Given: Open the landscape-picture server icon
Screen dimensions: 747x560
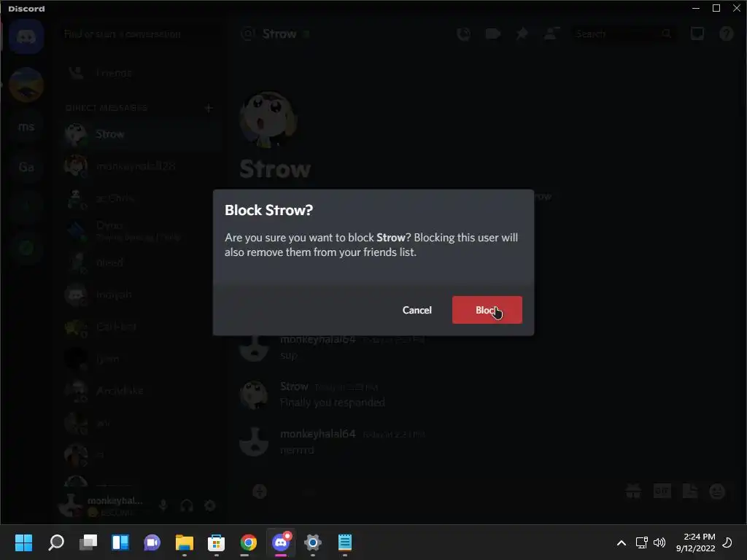Looking at the screenshot, I should 26,85.
